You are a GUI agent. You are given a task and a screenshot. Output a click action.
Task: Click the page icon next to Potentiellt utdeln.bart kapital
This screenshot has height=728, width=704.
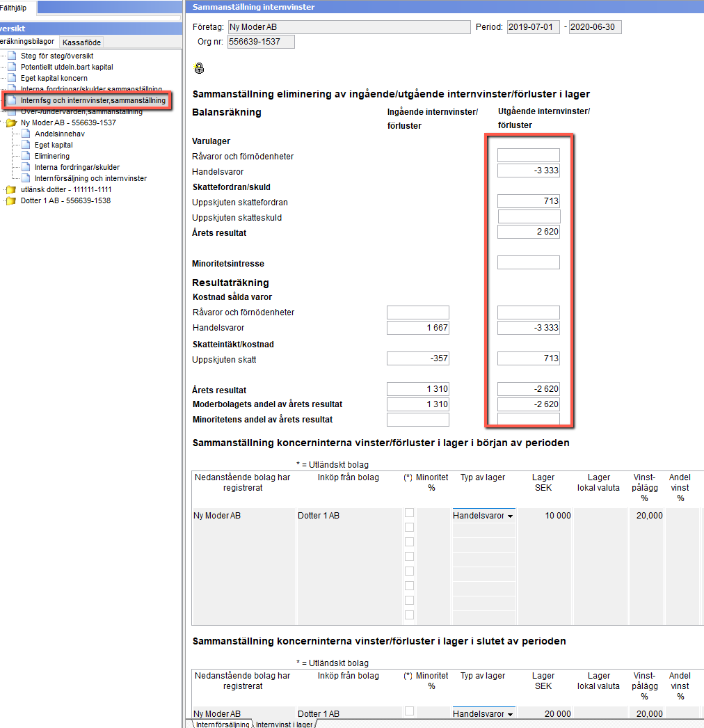12,67
